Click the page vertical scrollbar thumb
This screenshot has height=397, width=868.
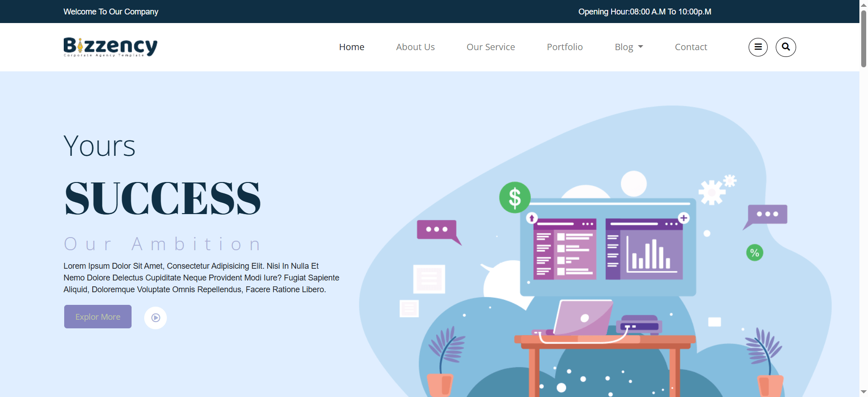[x=863, y=38]
